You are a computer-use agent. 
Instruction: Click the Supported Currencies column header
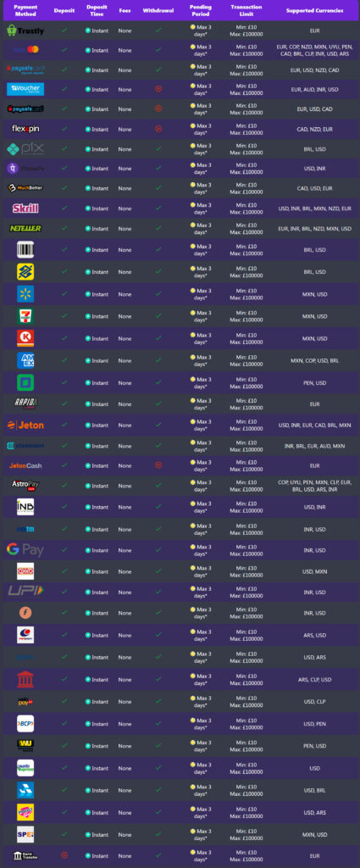pyautogui.click(x=314, y=10)
